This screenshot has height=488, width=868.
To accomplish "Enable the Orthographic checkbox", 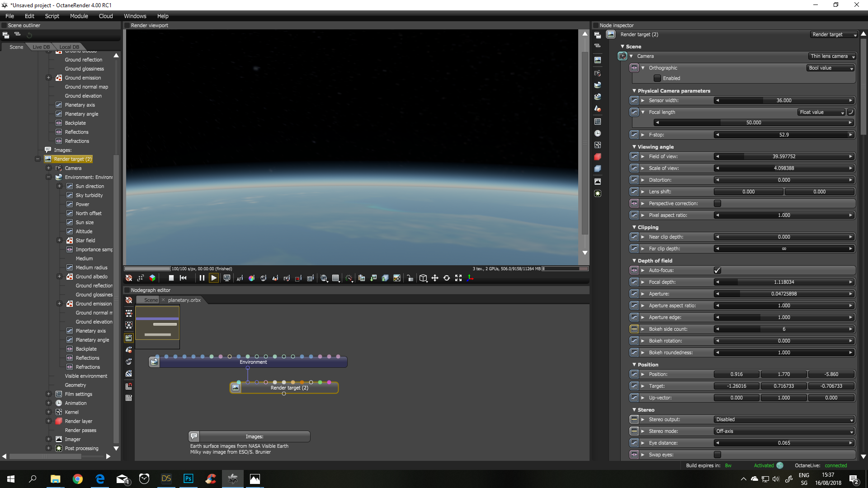I will click(x=657, y=78).
